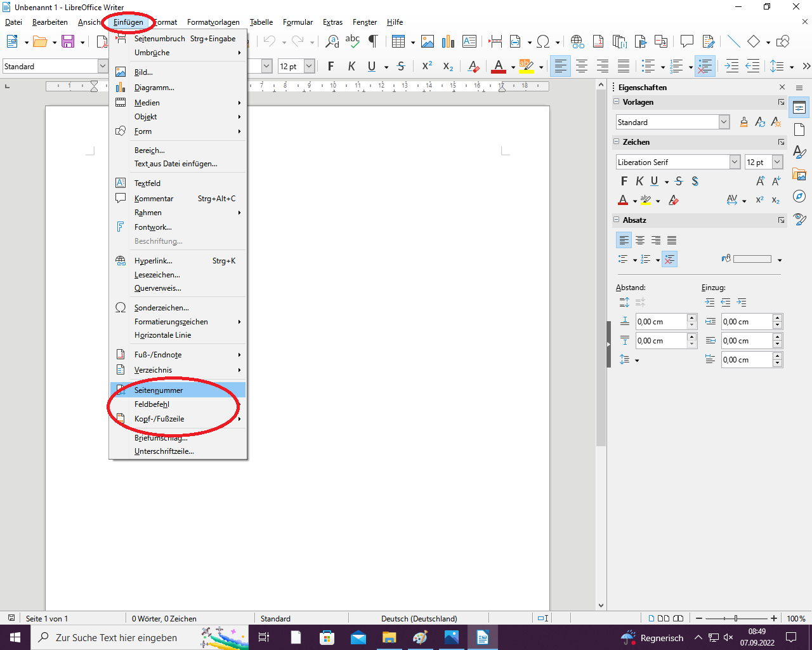812x650 pixels.
Task: Clear direct formatting in the toolbar
Action: [473, 66]
